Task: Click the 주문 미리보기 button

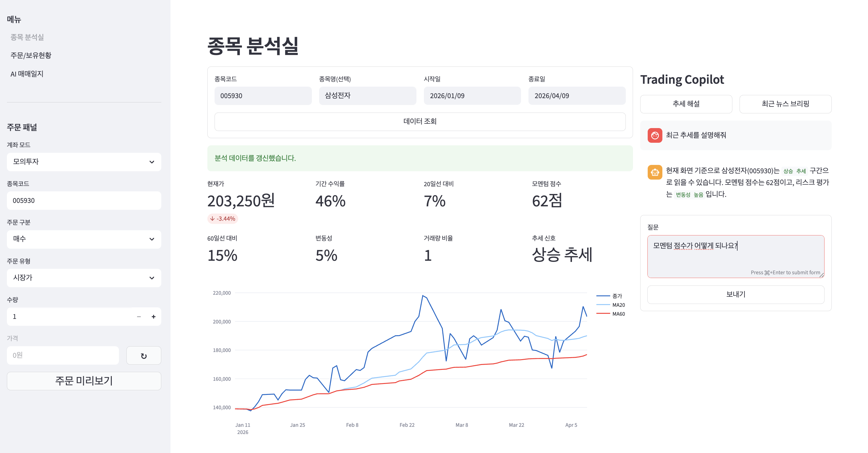Action: pyautogui.click(x=84, y=381)
